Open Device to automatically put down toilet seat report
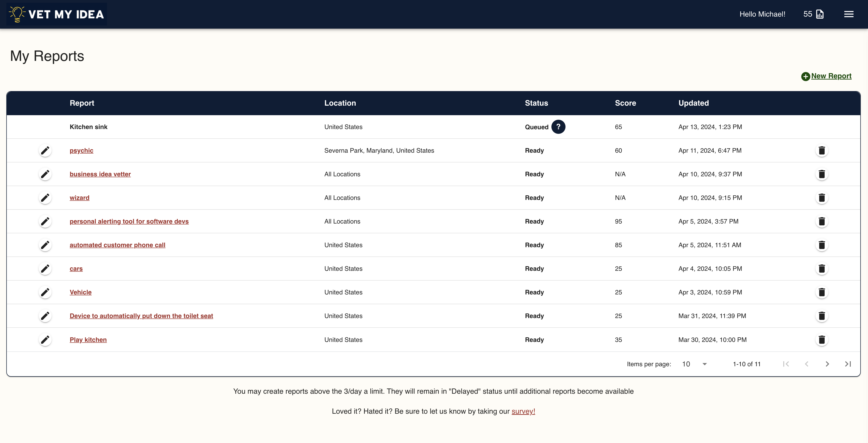Image resolution: width=868 pixels, height=443 pixels. click(141, 316)
